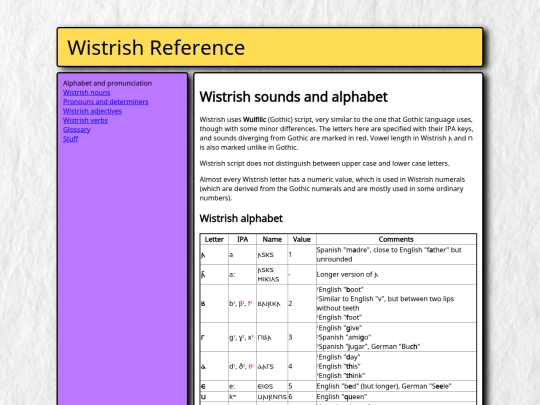
Task: Open the Wistrish verbs link
Action: point(85,121)
